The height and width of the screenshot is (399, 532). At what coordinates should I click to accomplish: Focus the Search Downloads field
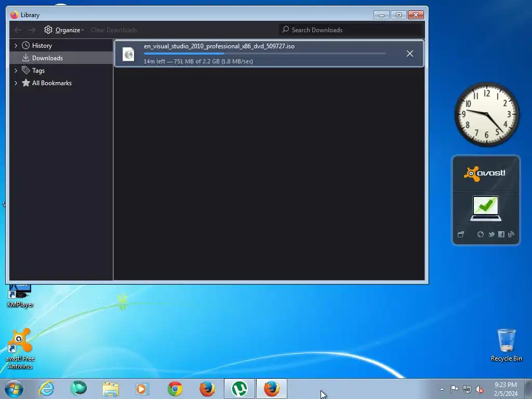click(x=351, y=30)
